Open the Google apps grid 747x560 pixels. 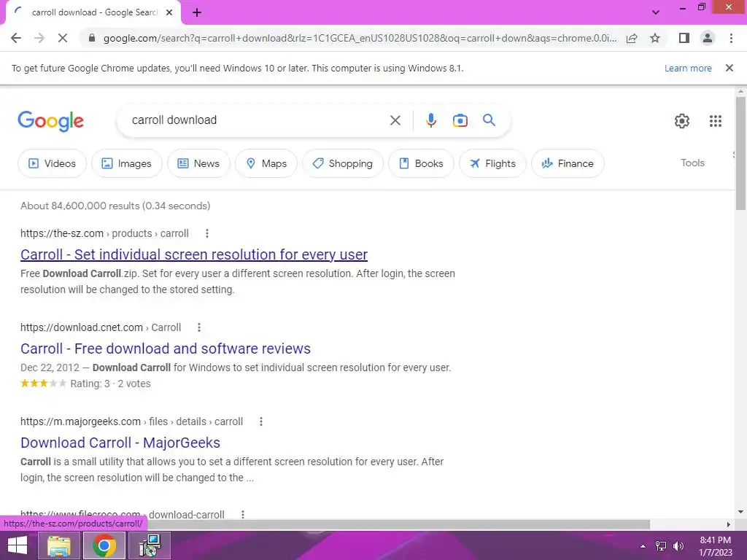[x=716, y=121]
